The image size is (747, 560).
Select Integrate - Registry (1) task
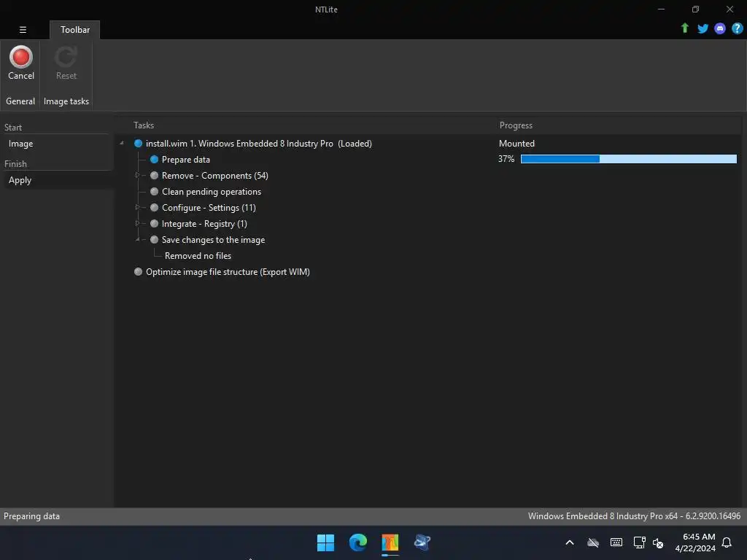[x=204, y=224]
